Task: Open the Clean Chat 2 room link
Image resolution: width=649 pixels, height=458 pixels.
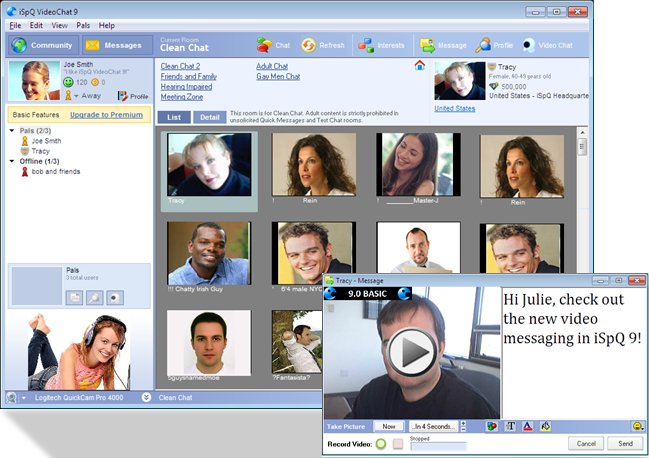Action: click(180, 66)
